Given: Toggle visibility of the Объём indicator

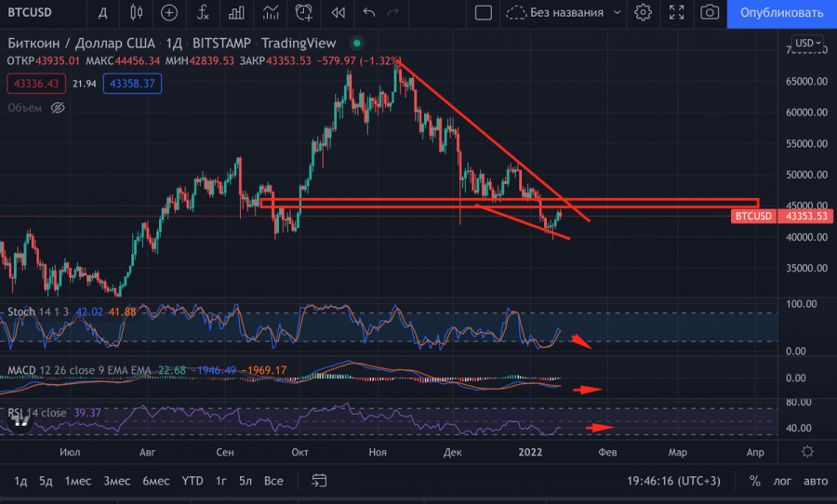Looking at the screenshot, I should pos(58,108).
